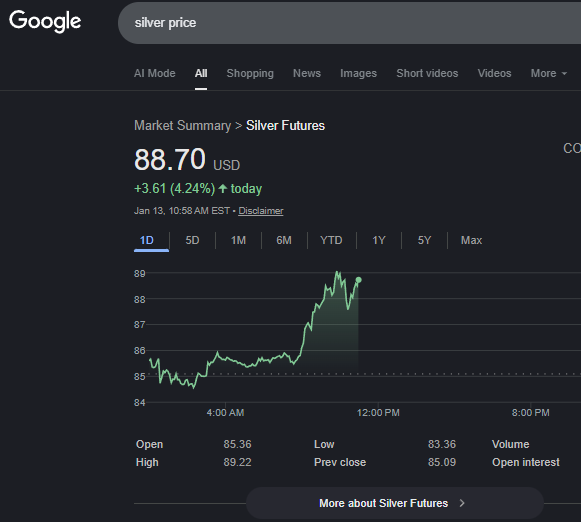Open the Market Summary breadcrumb link
Screen dimensions: 581x522
(x=183, y=126)
